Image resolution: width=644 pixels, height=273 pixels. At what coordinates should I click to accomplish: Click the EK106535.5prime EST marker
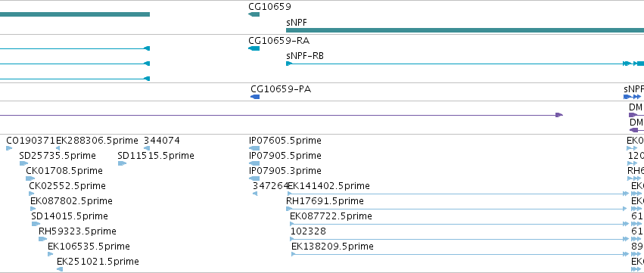[x=51, y=254]
